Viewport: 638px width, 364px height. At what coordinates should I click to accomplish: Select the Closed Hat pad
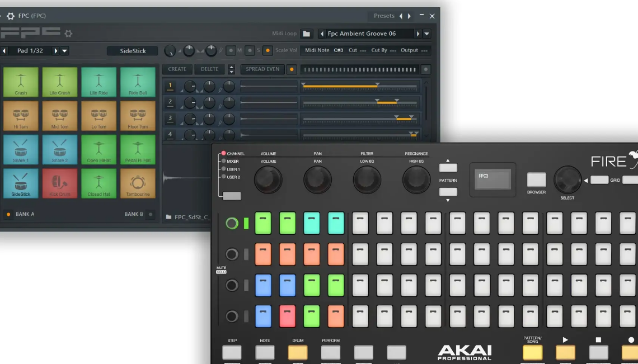pyautogui.click(x=99, y=183)
